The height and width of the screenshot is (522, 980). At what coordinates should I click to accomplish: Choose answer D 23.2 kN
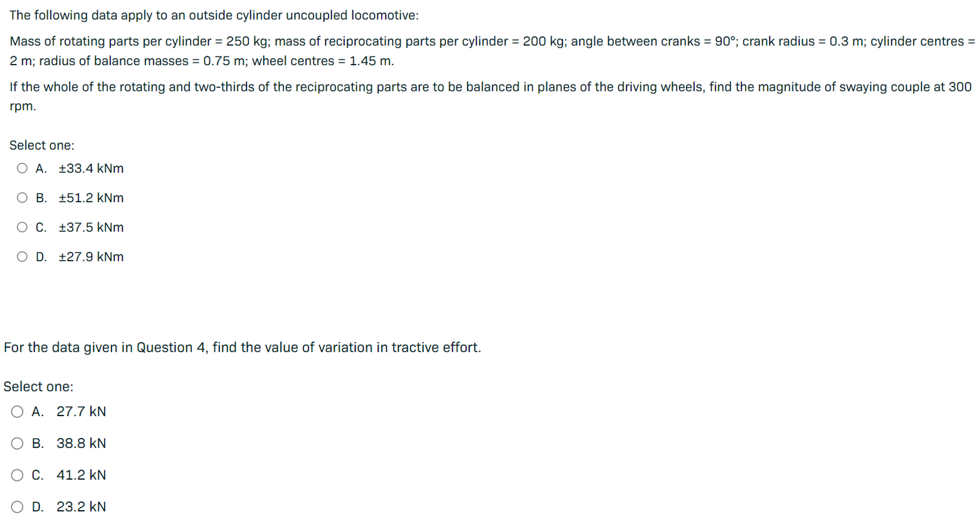click(x=17, y=507)
